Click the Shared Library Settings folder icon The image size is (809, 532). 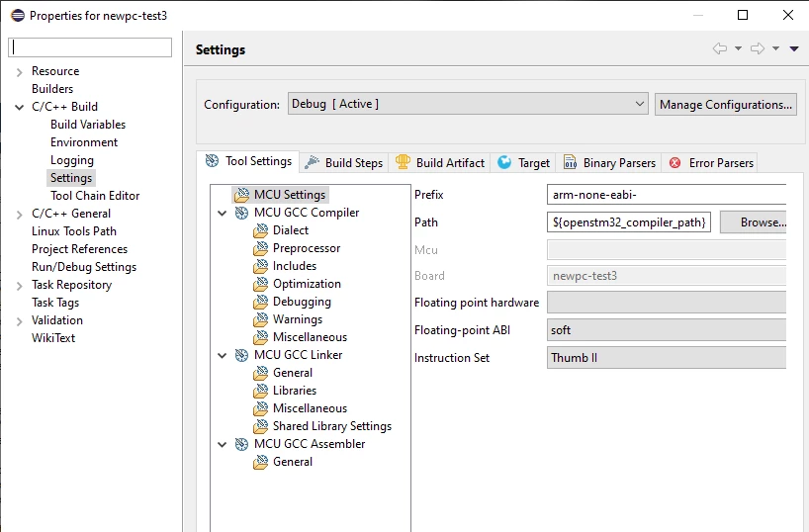(x=260, y=427)
